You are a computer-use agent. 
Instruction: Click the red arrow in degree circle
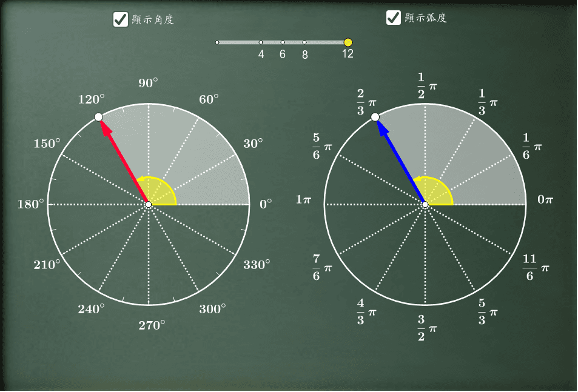click(124, 161)
